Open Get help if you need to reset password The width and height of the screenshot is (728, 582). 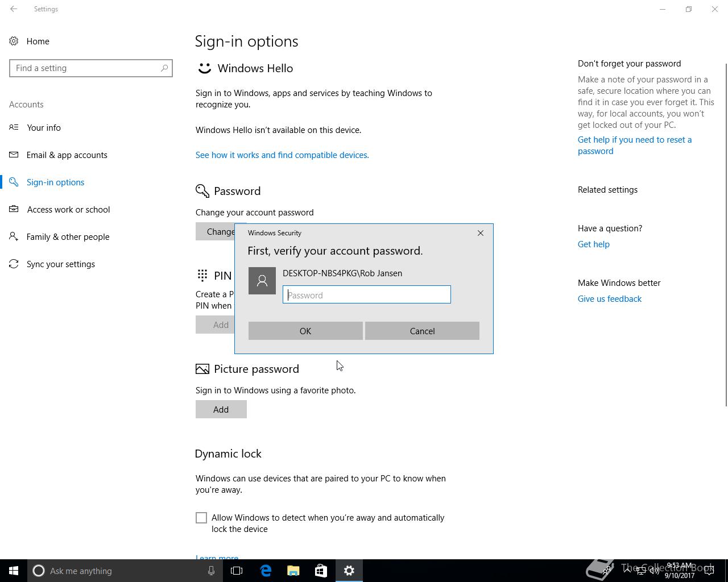(635, 145)
